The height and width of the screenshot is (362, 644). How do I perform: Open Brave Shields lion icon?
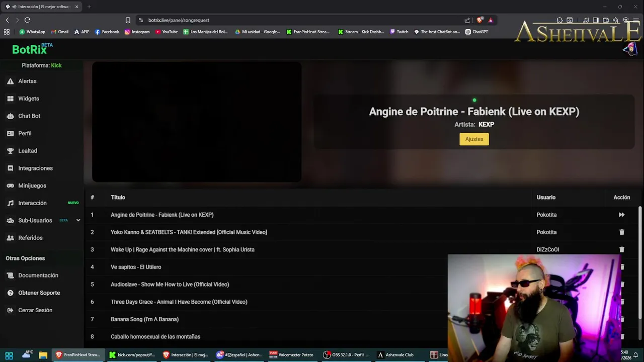[480, 20]
